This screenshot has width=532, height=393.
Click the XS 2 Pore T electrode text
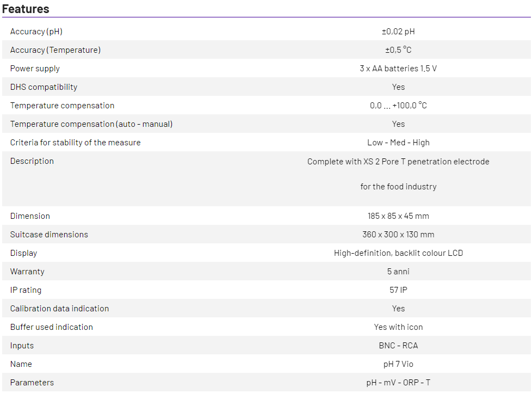[398, 162]
